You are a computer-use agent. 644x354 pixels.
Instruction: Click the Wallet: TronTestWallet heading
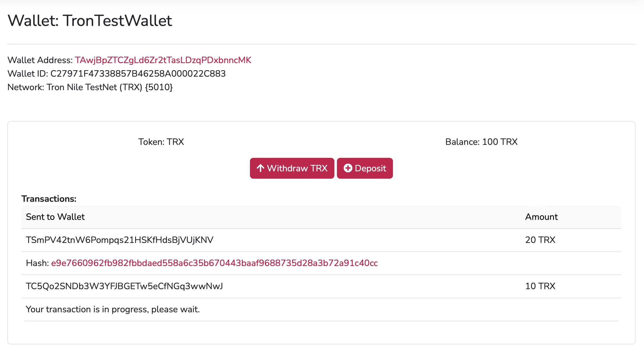pyautogui.click(x=90, y=21)
